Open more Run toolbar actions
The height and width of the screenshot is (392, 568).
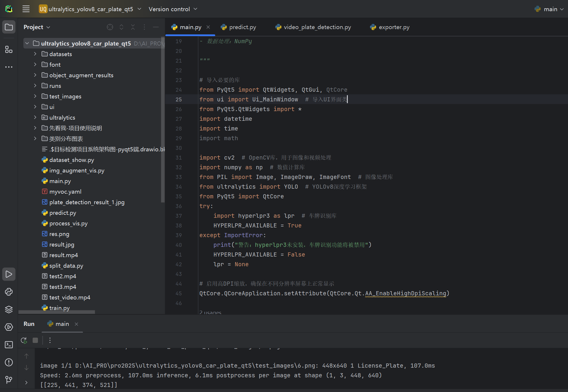point(50,340)
